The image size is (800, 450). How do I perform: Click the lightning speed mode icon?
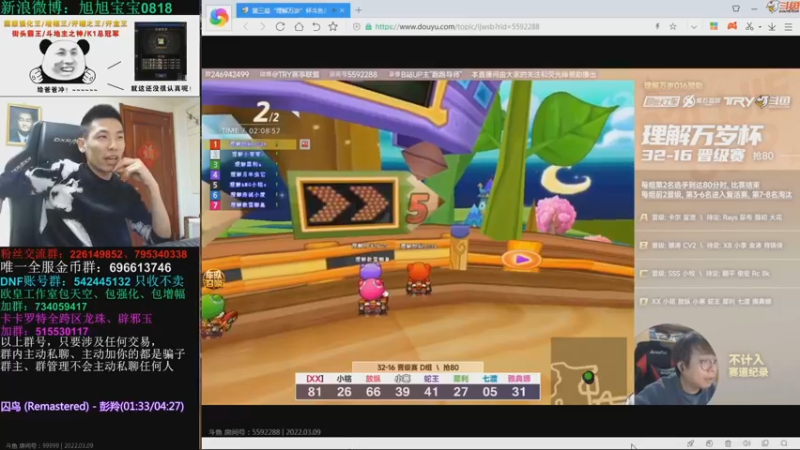point(657,27)
